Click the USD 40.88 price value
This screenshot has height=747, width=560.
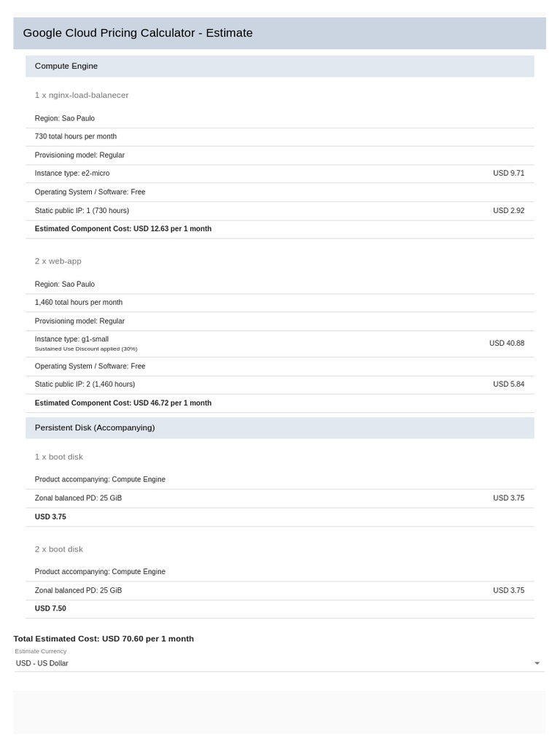(x=507, y=343)
